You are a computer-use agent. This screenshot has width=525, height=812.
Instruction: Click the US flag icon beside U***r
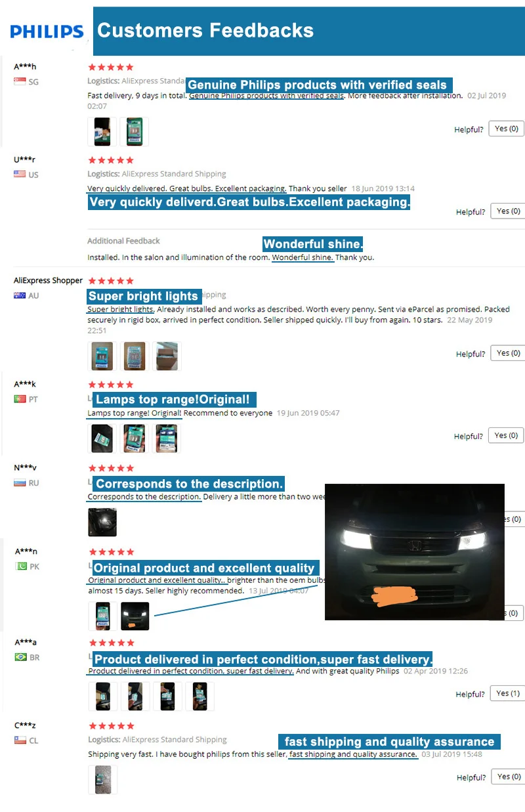click(x=20, y=174)
